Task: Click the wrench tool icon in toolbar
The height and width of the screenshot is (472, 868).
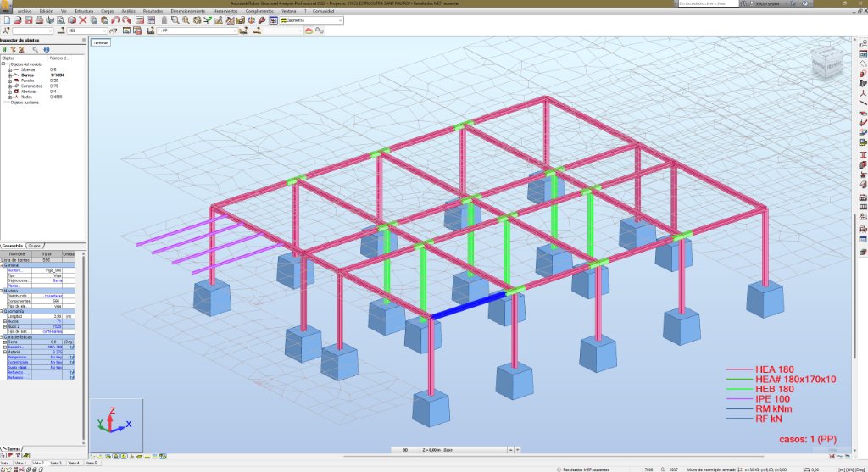Action: click(x=262, y=20)
